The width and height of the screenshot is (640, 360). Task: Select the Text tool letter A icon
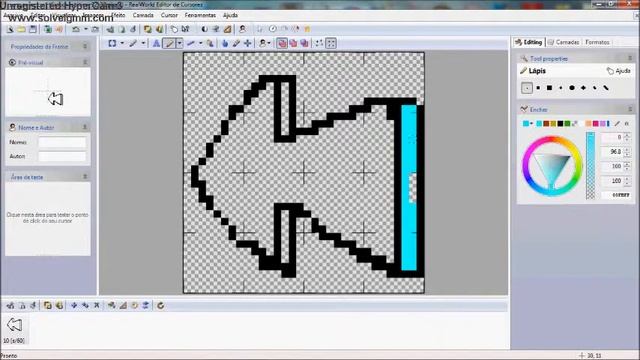coord(156,43)
